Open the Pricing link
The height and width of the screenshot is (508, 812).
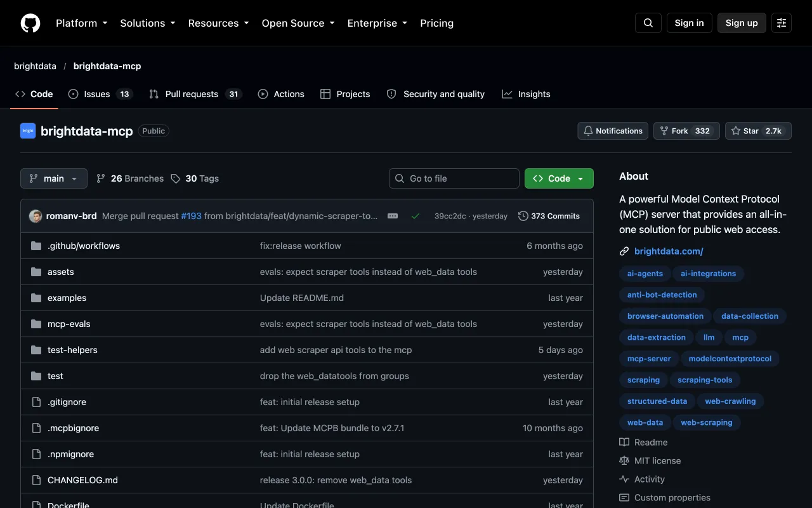[437, 23]
